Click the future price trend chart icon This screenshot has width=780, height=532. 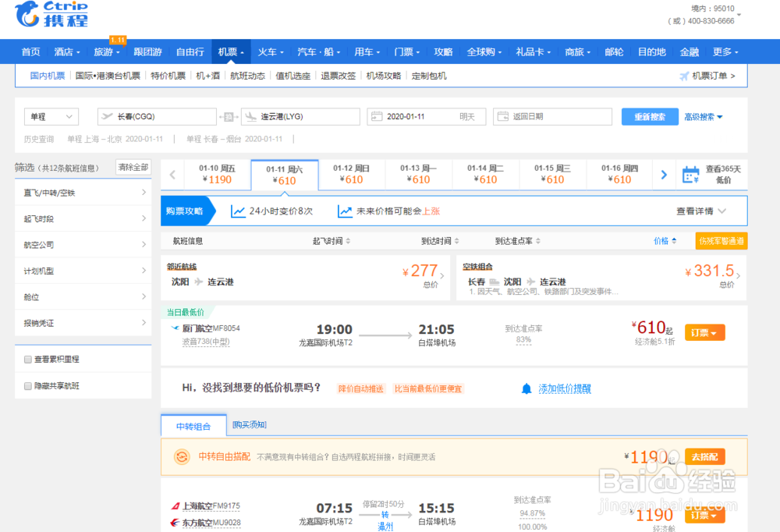click(x=345, y=211)
